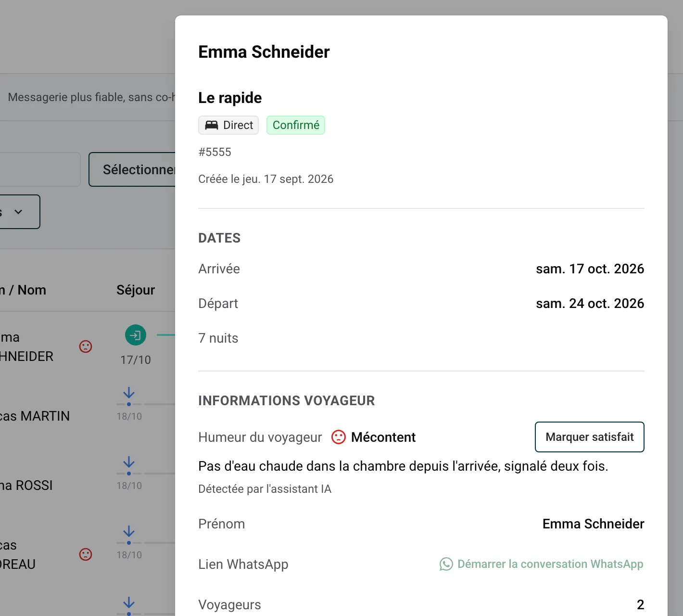Viewport: 683px width, 616px height.
Task: Click the 17/10 date in the SCHNEIDER row
Action: coord(136,360)
